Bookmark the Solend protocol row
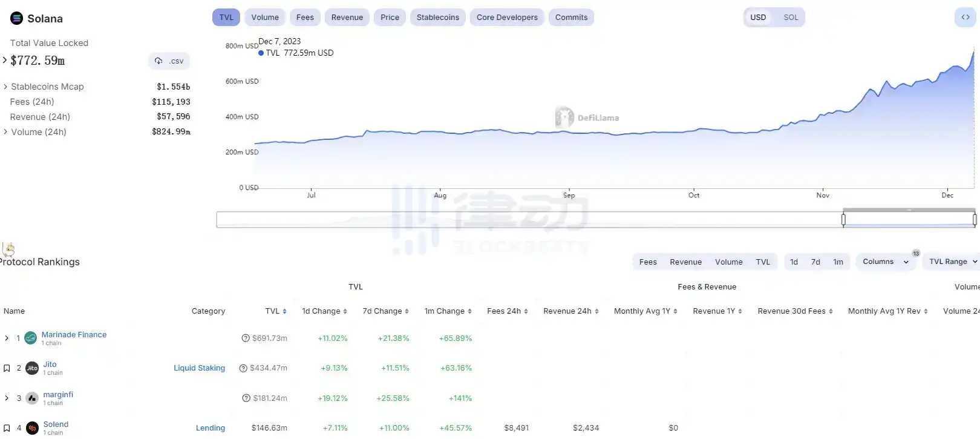This screenshot has width=980, height=439. (7, 428)
